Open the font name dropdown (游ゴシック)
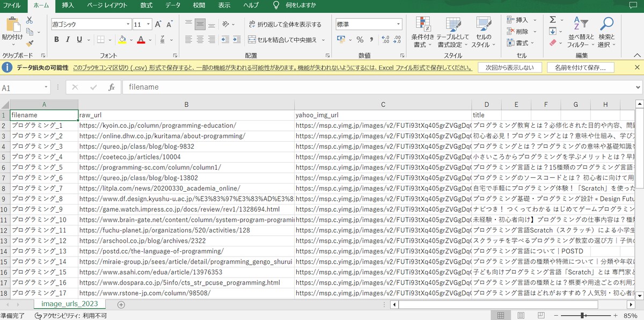This screenshot has height=320, width=644. coord(91,24)
